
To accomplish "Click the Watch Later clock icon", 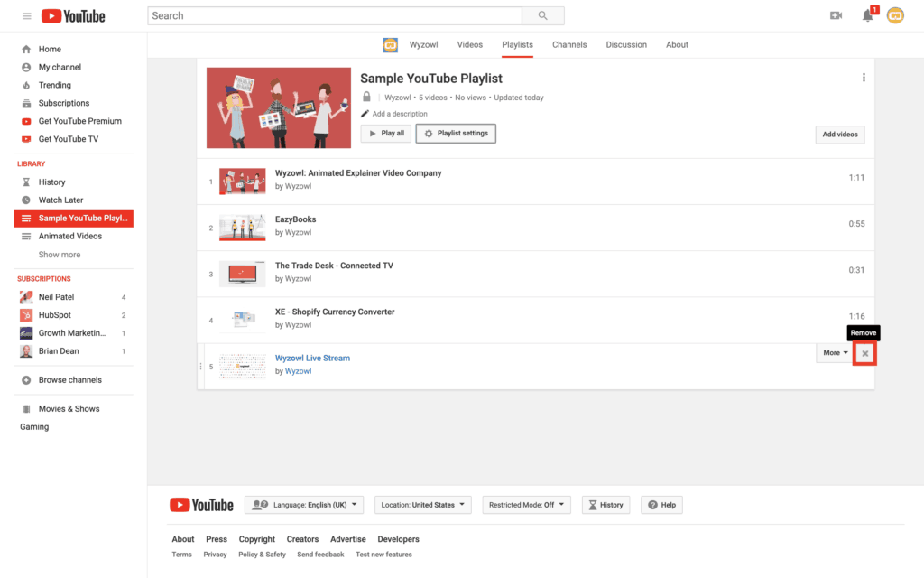I will [x=26, y=200].
